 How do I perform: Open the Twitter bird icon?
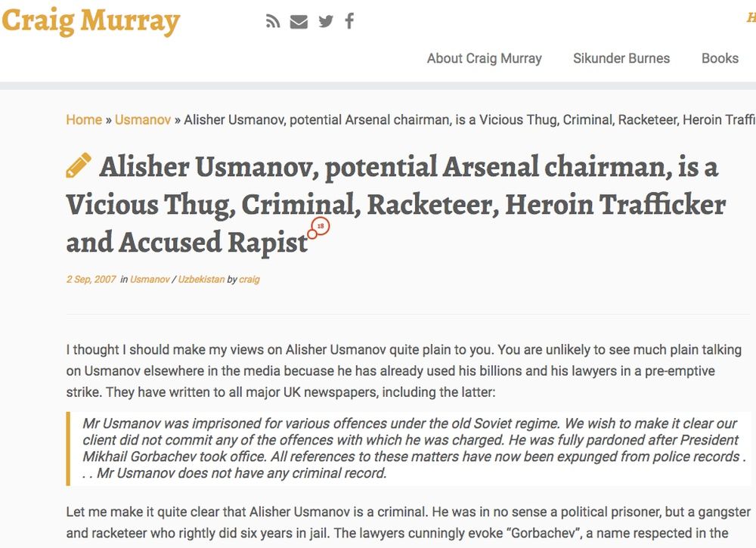point(326,21)
